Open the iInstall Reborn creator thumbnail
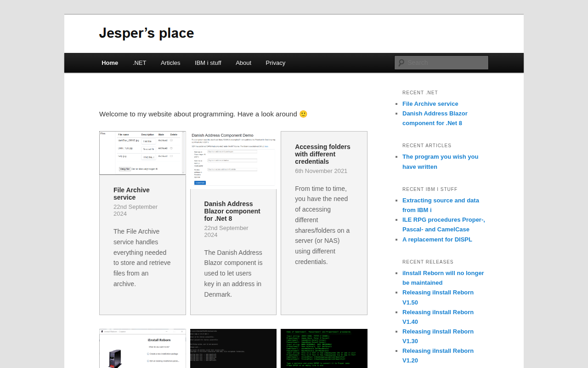Viewport: 588px width, 368px height. point(142,349)
